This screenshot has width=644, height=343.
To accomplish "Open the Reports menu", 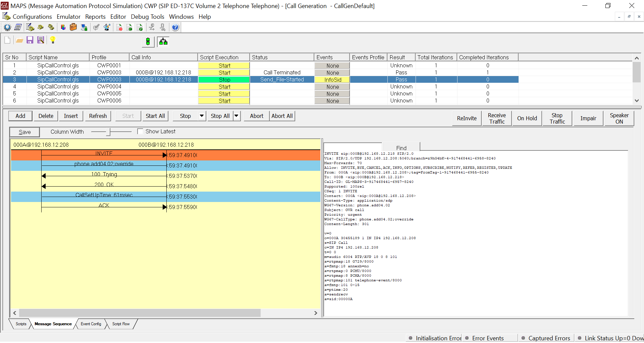I will click(x=95, y=16).
